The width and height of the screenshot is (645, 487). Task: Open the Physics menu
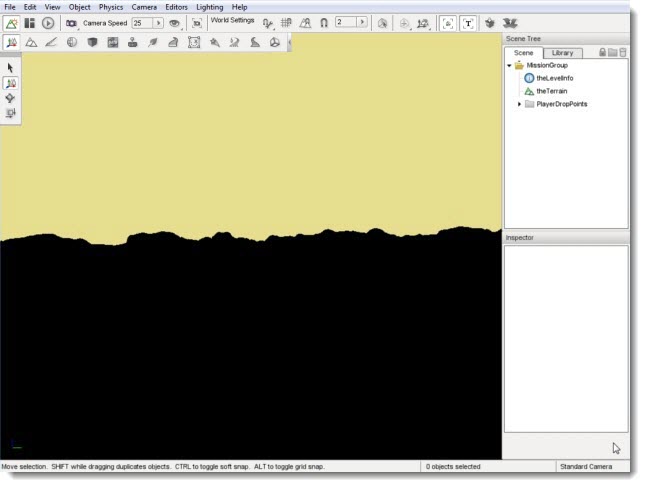[110, 7]
